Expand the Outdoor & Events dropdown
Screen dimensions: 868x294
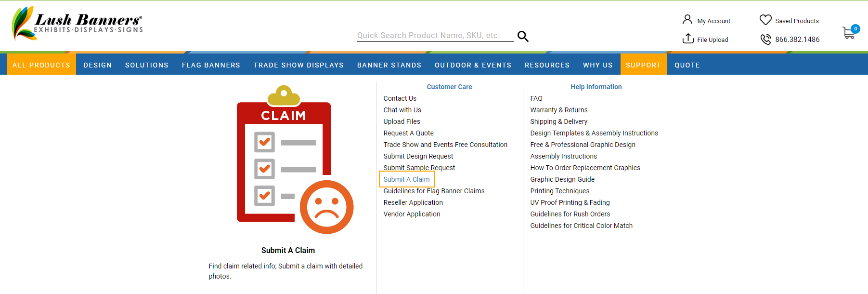(473, 65)
